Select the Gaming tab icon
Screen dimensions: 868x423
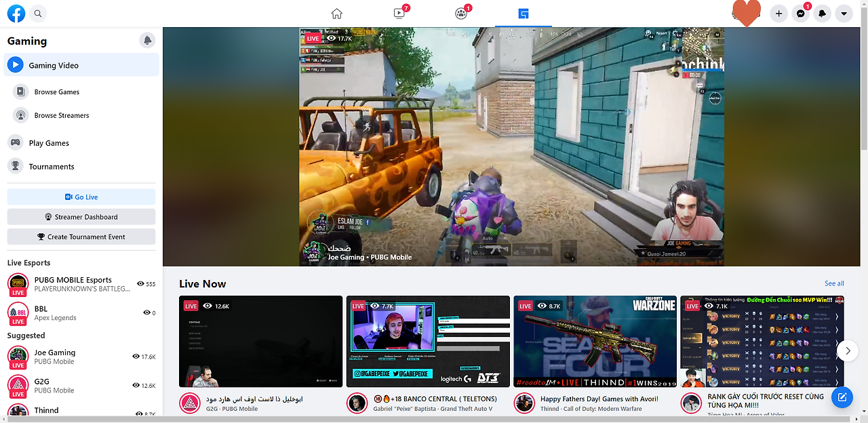point(523,14)
